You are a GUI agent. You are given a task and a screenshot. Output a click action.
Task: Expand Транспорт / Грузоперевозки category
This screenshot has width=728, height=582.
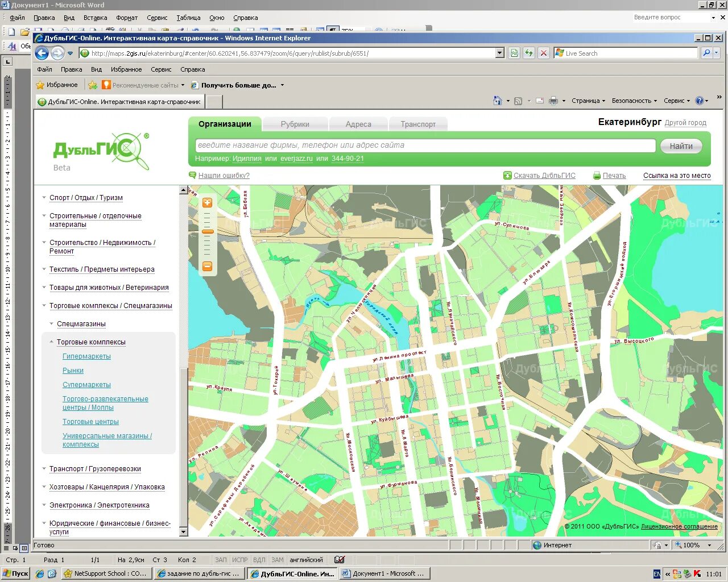[x=95, y=469]
